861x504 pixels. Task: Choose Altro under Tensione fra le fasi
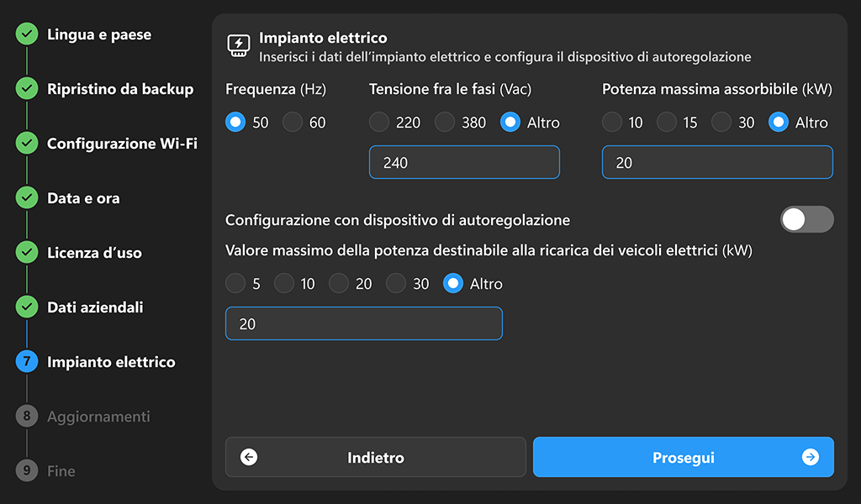[510, 122]
